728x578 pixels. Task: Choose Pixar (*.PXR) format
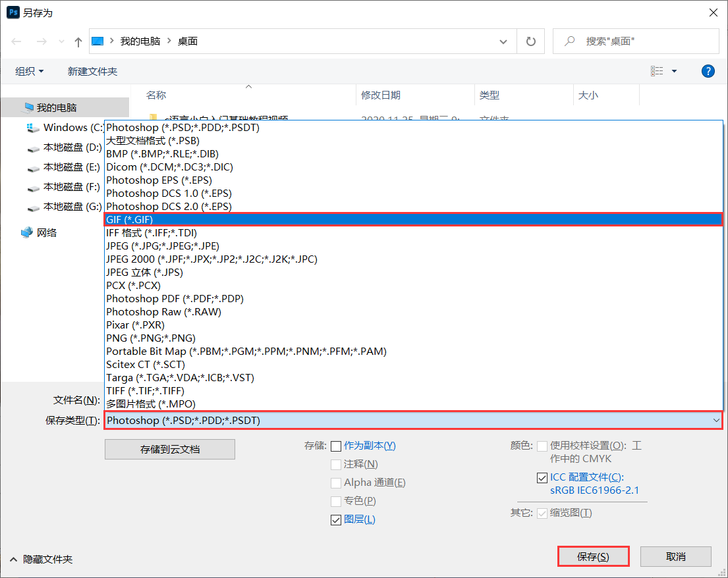[413, 325]
